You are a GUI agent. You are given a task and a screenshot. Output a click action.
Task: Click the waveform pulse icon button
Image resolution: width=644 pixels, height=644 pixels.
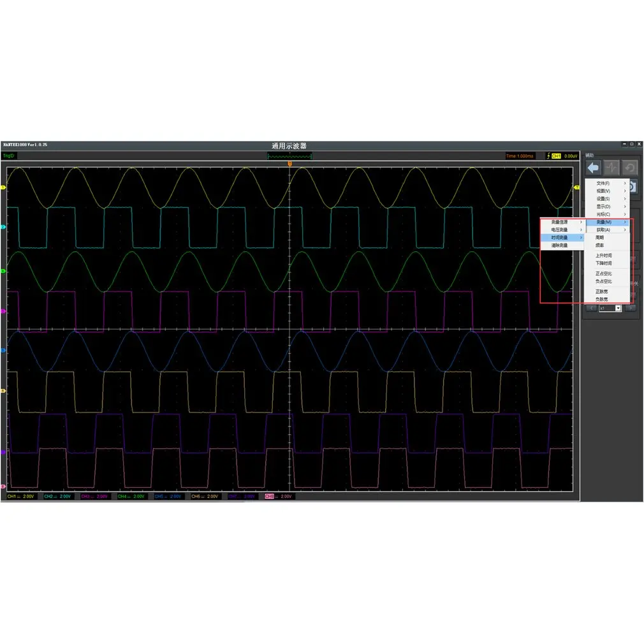[611, 168]
